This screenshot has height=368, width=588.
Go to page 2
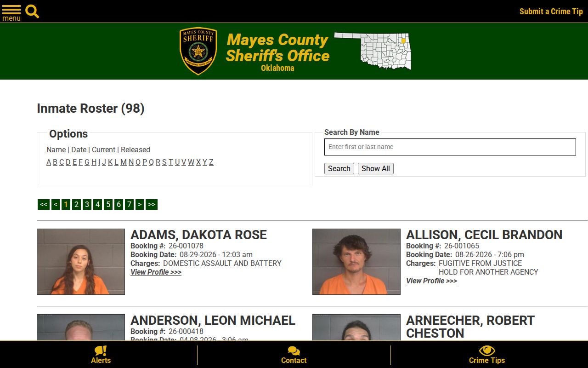click(77, 204)
